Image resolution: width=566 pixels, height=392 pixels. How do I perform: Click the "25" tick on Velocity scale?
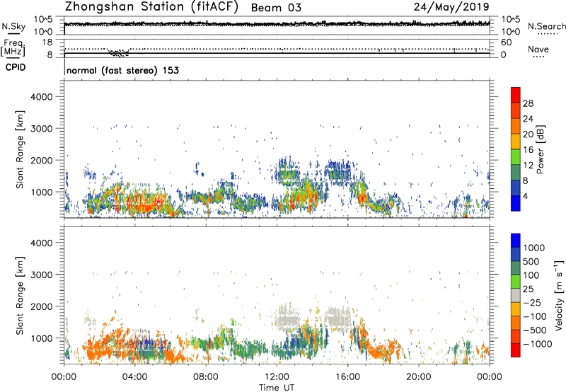click(x=528, y=289)
